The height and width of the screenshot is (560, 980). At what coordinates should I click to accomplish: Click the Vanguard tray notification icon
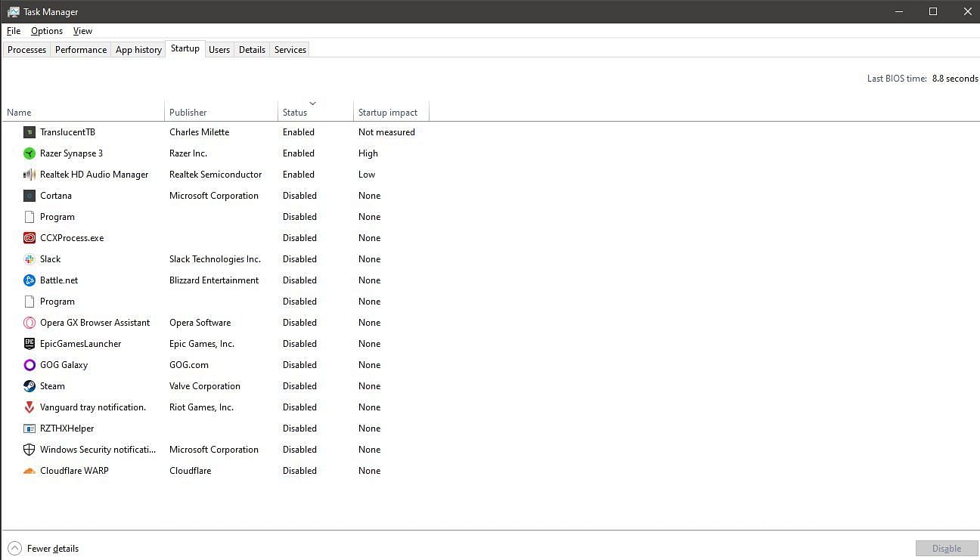[x=29, y=407]
